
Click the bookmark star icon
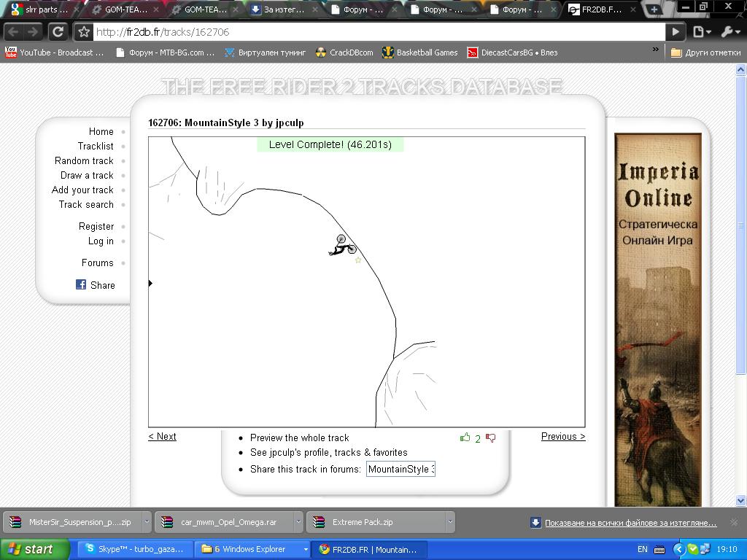point(84,32)
